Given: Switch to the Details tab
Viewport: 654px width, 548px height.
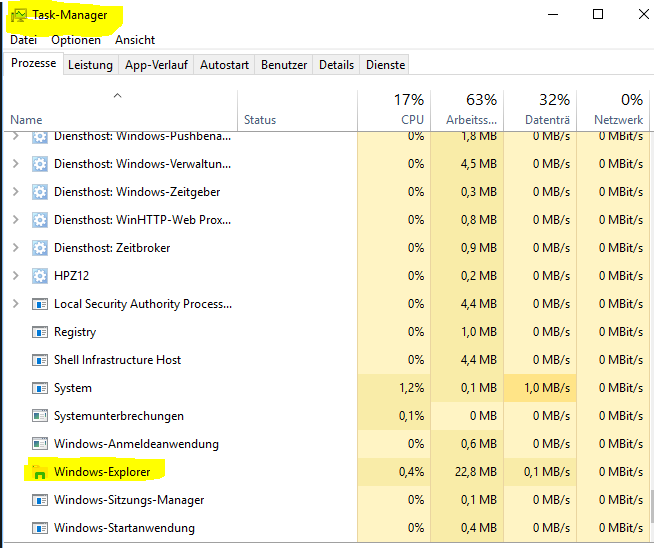Looking at the screenshot, I should pos(336,65).
